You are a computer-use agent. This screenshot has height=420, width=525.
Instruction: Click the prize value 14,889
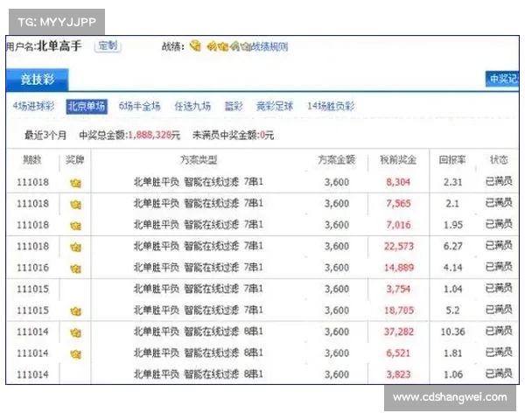tap(399, 268)
